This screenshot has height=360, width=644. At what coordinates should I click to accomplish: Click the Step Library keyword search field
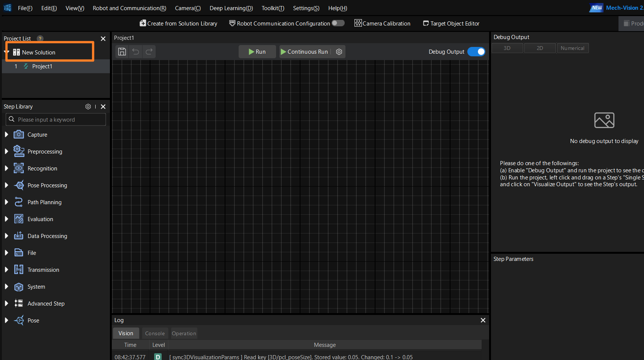[60, 120]
